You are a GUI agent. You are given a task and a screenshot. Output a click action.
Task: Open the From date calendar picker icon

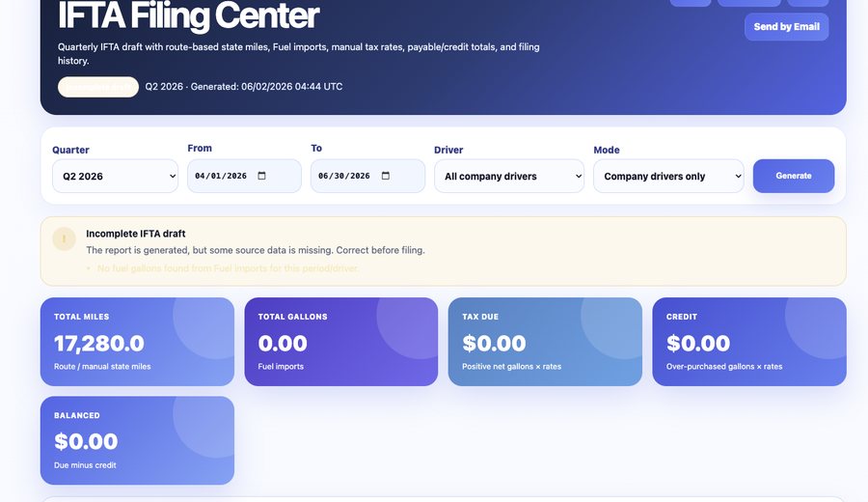261,176
